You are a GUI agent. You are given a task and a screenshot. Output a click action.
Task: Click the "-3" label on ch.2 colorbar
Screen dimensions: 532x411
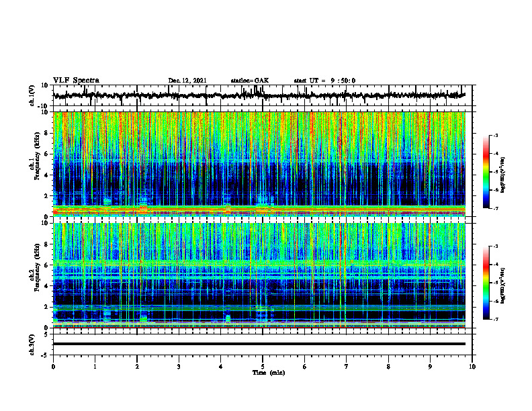(x=496, y=246)
